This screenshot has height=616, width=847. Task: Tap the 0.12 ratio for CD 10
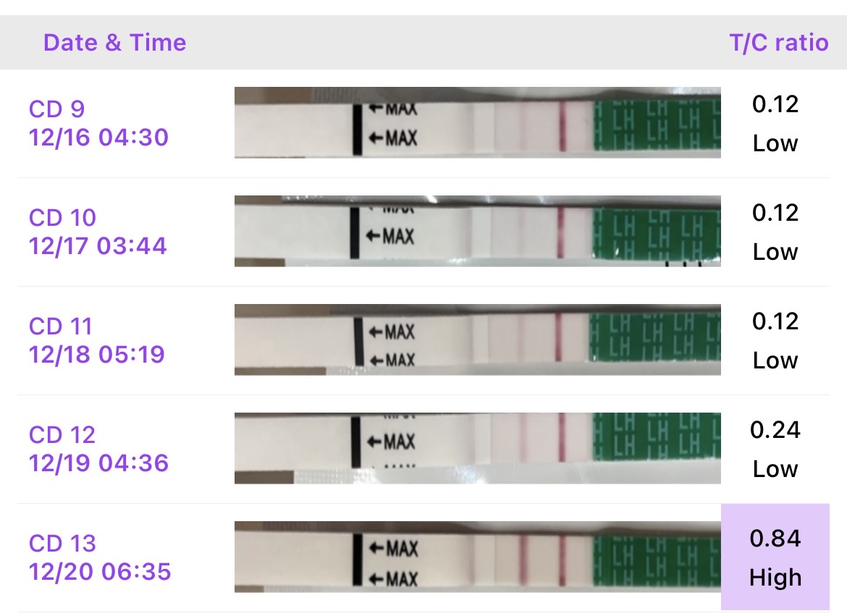pyautogui.click(x=775, y=213)
